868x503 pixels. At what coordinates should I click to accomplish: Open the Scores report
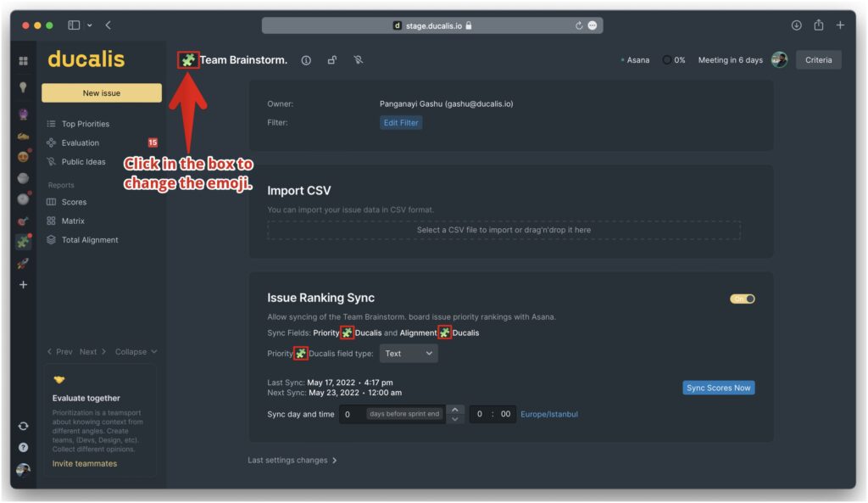coord(74,202)
